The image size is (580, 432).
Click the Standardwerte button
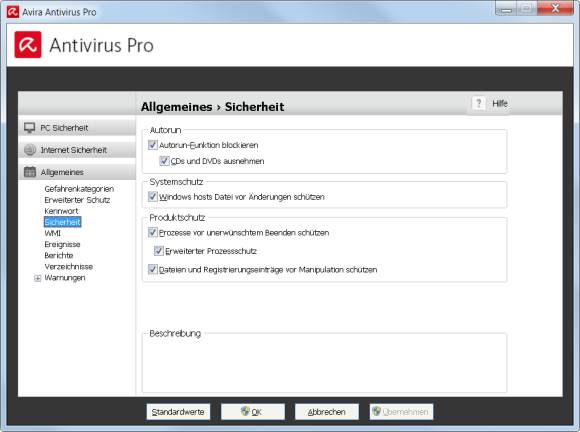click(178, 412)
